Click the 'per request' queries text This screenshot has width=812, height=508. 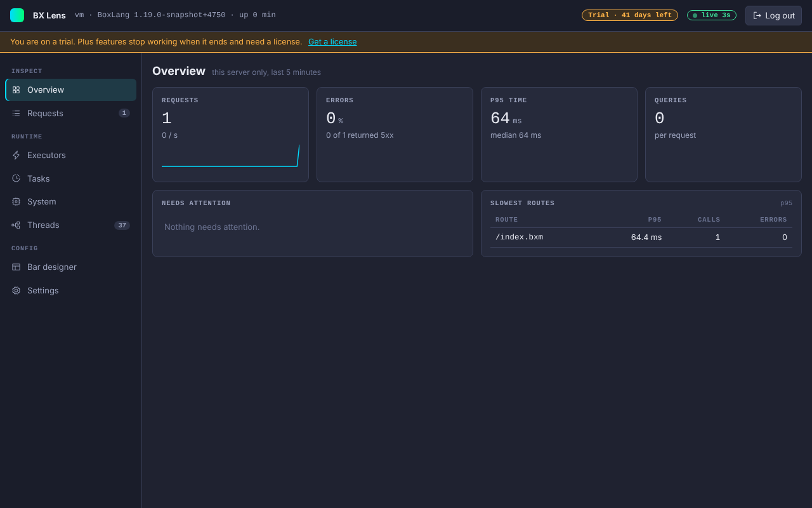(675, 135)
